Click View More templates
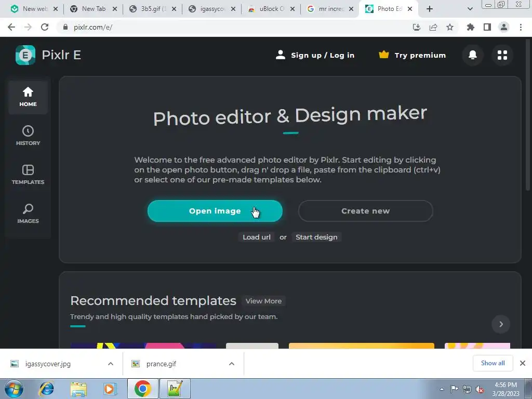 click(263, 301)
